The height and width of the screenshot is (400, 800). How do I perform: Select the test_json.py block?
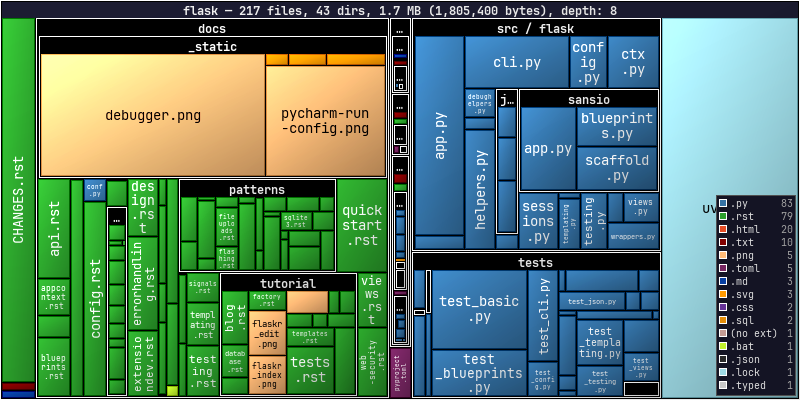pyautogui.click(x=592, y=302)
